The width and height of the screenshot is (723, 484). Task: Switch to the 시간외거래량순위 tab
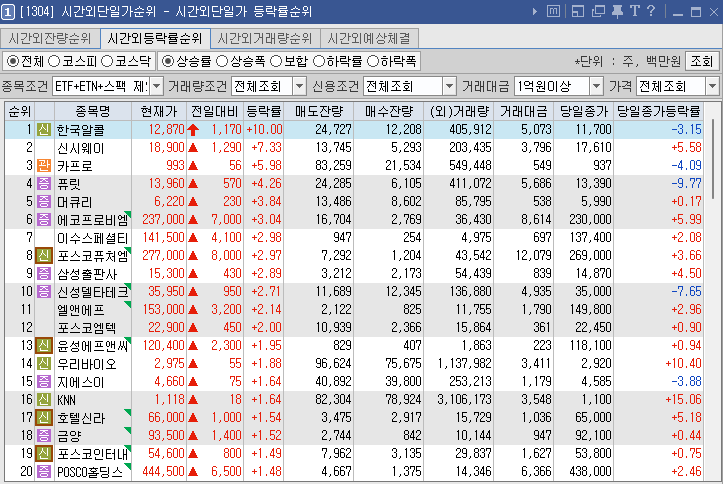point(265,38)
